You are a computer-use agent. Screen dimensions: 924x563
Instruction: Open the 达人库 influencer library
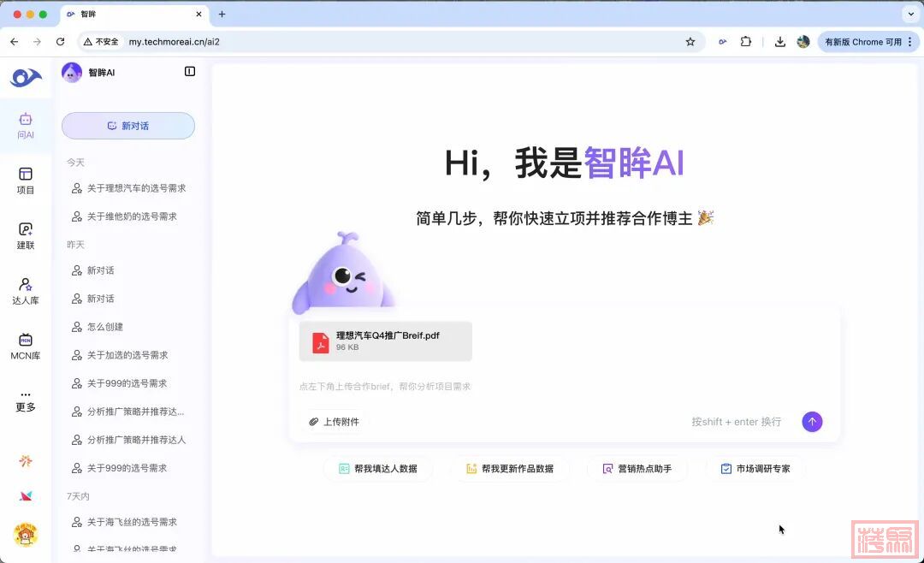tap(26, 291)
